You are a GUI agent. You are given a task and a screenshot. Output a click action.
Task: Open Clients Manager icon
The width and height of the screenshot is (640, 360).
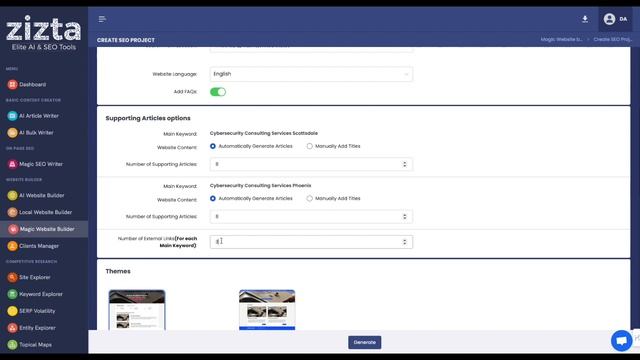pos(12,246)
